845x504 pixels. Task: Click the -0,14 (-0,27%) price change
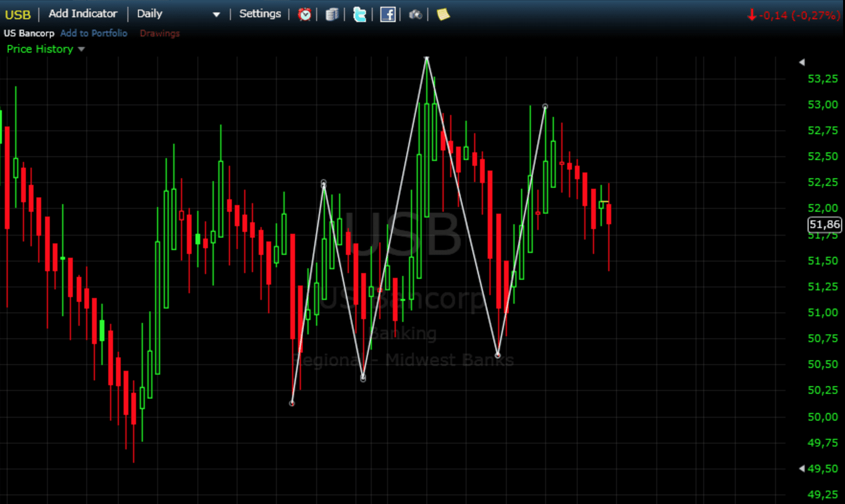(x=794, y=15)
